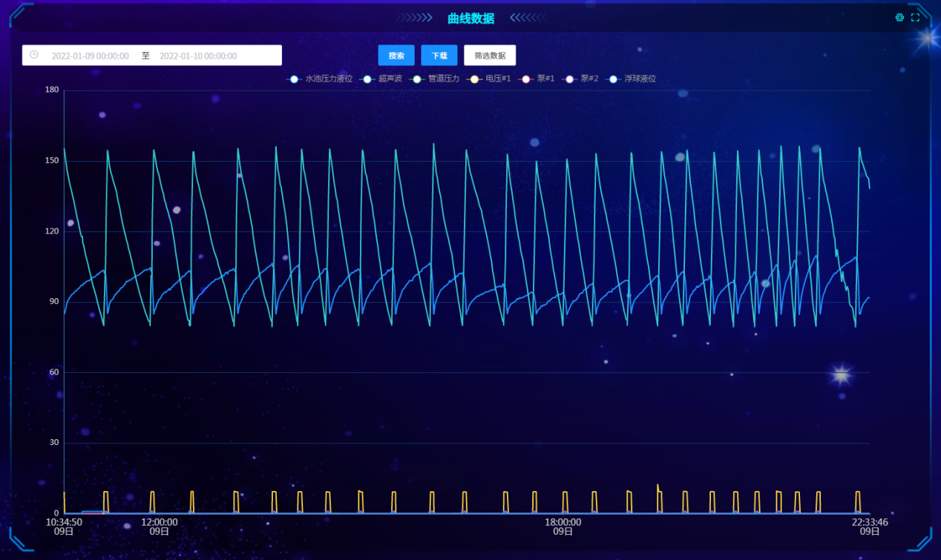Click the 曲线数据 title header
Viewport: 941px width, 560px height.
point(471,19)
